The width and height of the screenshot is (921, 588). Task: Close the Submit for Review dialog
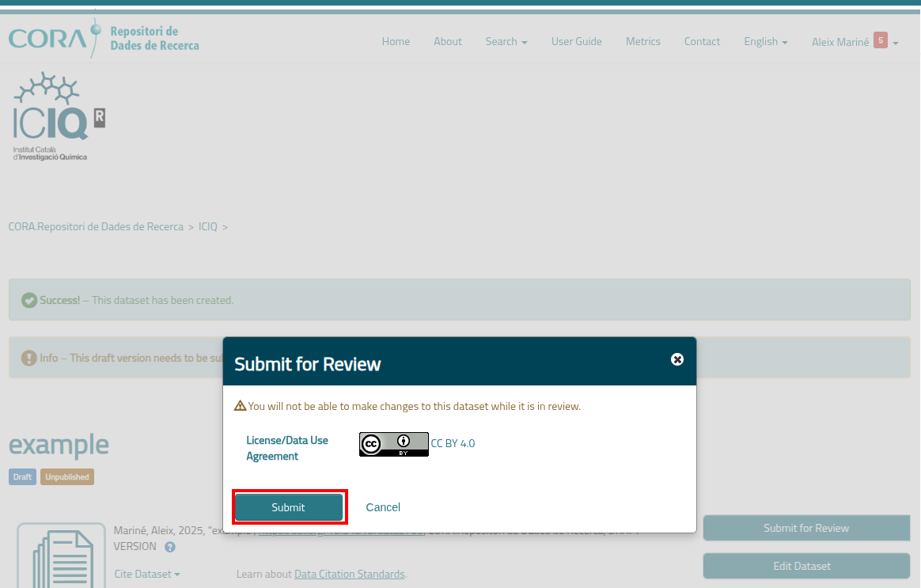pyautogui.click(x=677, y=359)
